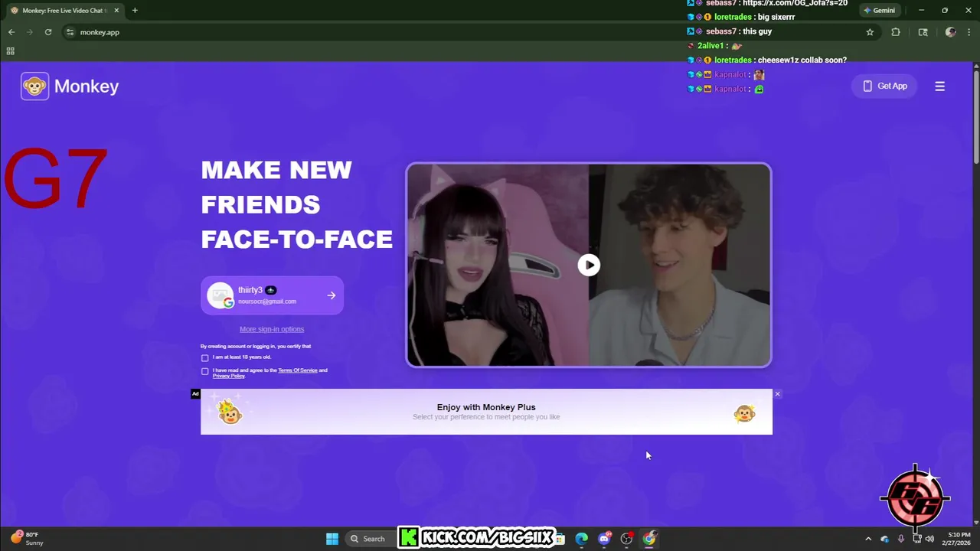Open Google Chrome from taskbar
Viewport: 980px width, 551px height.
pos(649,539)
